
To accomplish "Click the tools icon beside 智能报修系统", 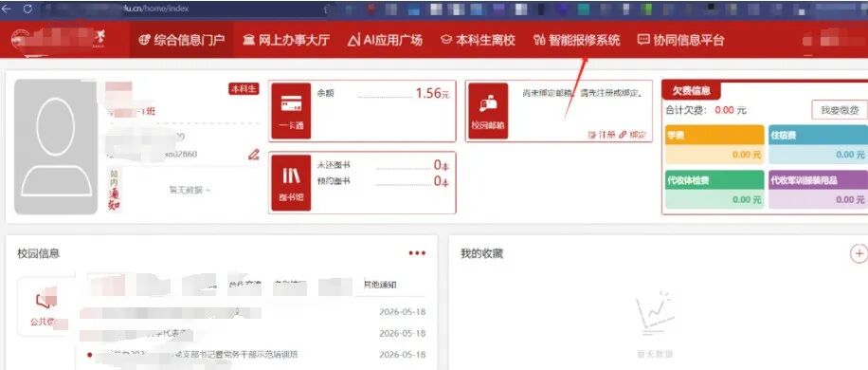I will pyautogui.click(x=539, y=40).
